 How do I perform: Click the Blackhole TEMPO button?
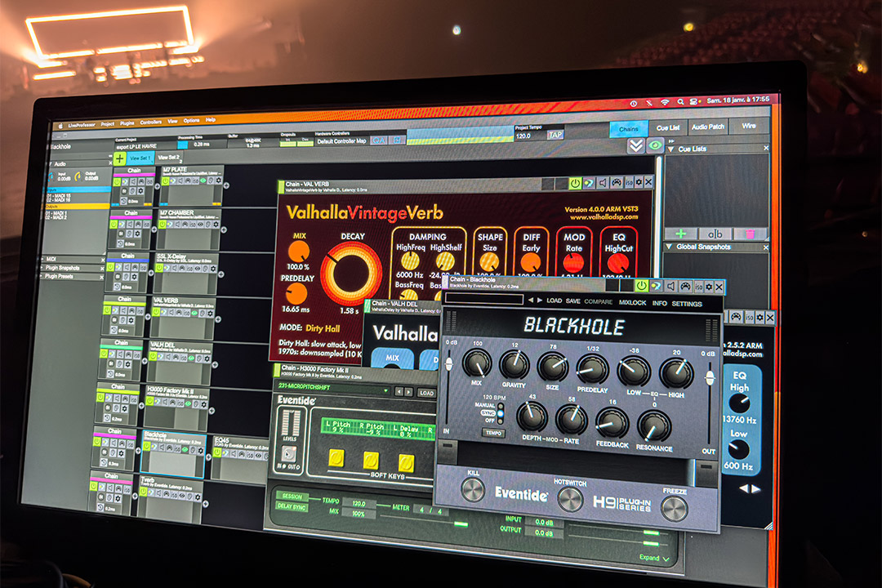click(493, 433)
